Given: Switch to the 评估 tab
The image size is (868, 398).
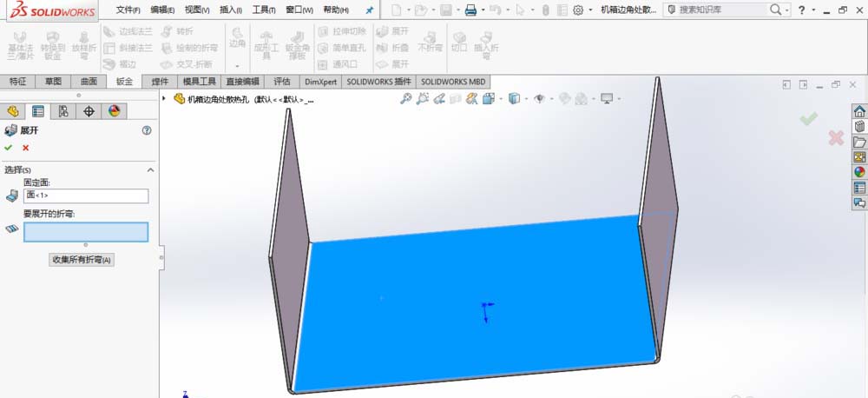Looking at the screenshot, I should point(282,82).
